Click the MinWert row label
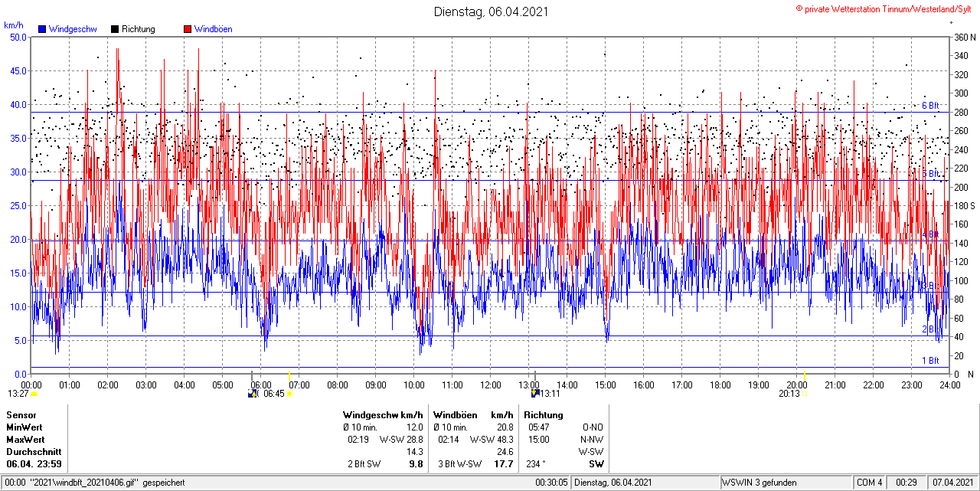This screenshot has width=980, height=491. tap(24, 427)
